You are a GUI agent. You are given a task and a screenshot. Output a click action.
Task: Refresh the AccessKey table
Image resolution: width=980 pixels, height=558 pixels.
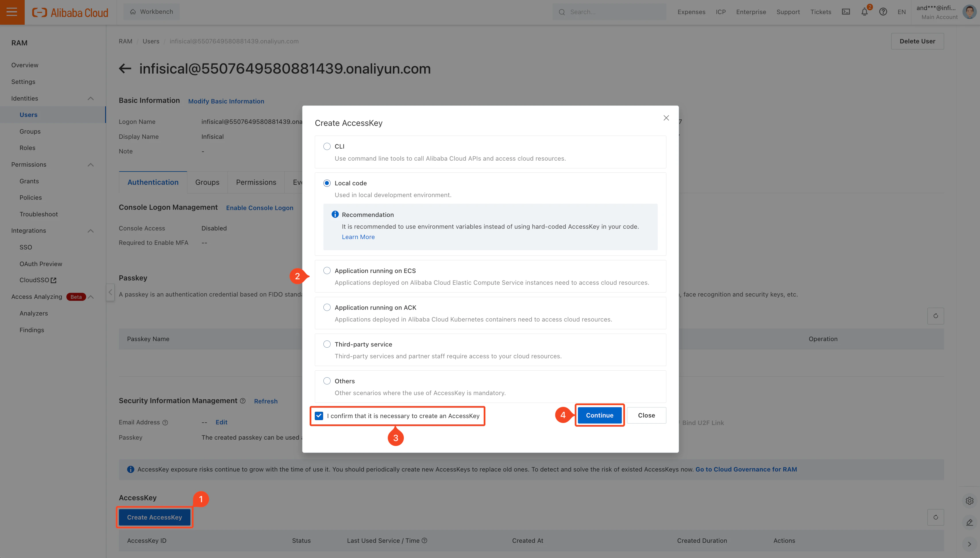(935, 517)
